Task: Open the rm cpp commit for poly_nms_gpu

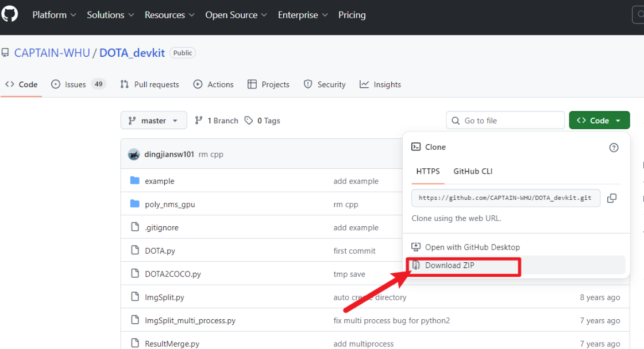Action: pos(346,204)
